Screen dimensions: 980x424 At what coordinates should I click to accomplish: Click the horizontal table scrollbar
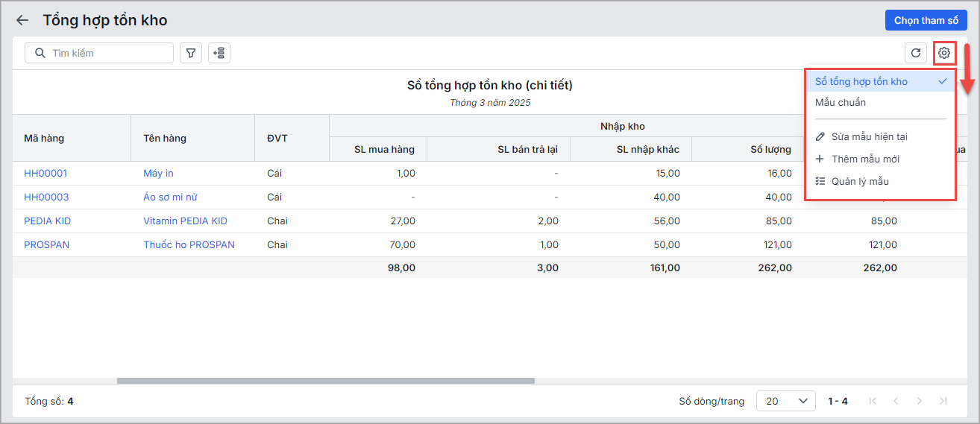325,381
